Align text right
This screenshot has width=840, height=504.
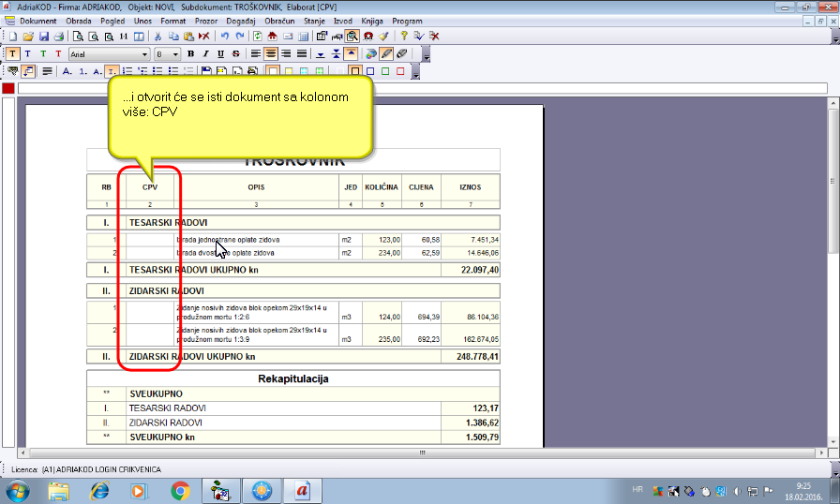[x=286, y=54]
